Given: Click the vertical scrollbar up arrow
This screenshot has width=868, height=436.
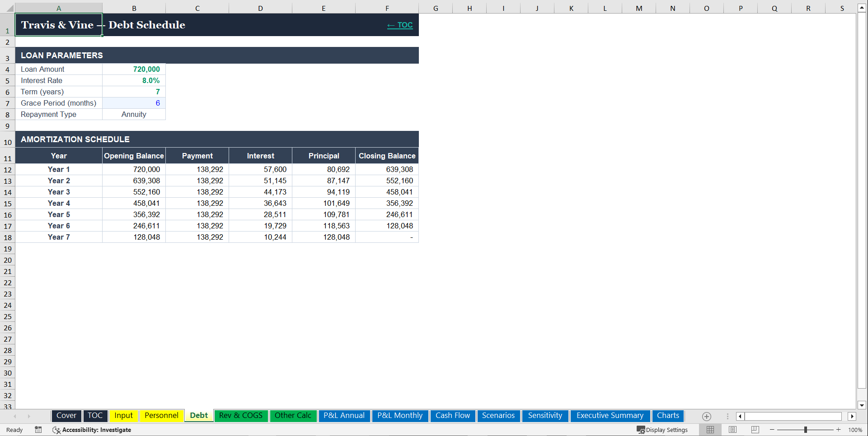Looking at the screenshot, I should [x=862, y=8].
